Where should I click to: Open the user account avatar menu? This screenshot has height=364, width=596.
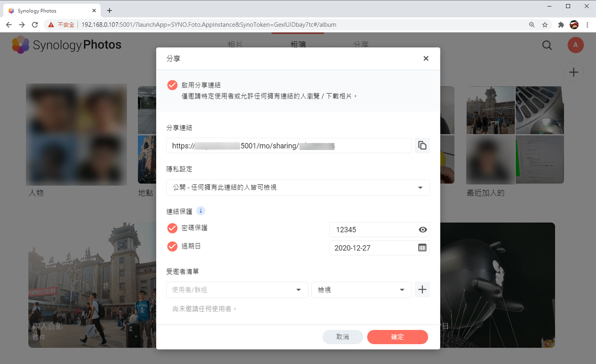tap(575, 45)
